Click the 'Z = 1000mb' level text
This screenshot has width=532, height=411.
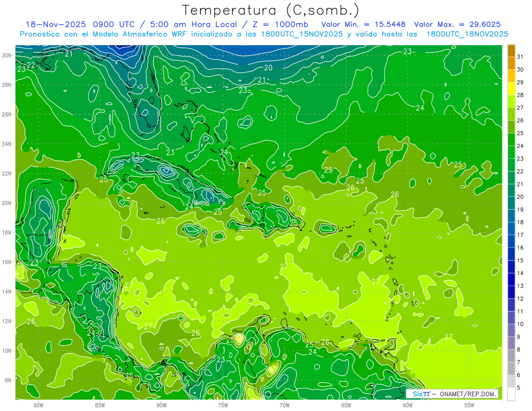278,24
